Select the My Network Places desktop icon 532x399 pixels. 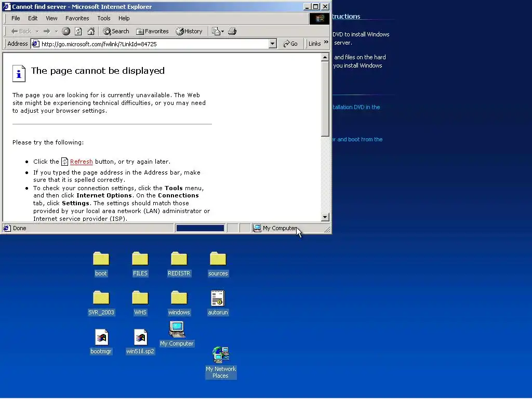click(x=221, y=363)
